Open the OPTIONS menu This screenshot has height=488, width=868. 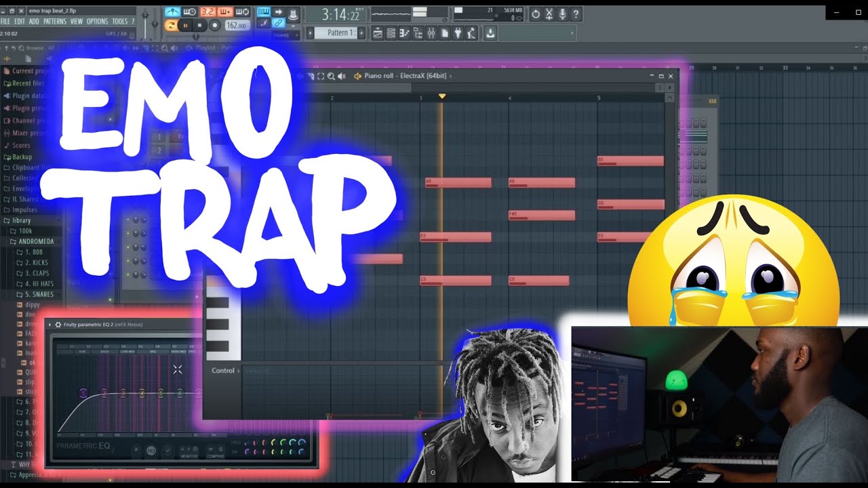(97, 22)
